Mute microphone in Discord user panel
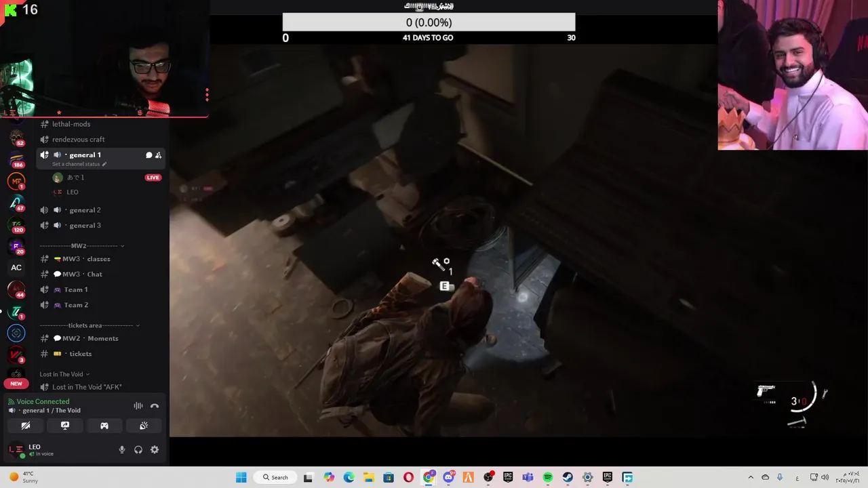Image resolution: width=868 pixels, height=488 pixels. (122, 449)
